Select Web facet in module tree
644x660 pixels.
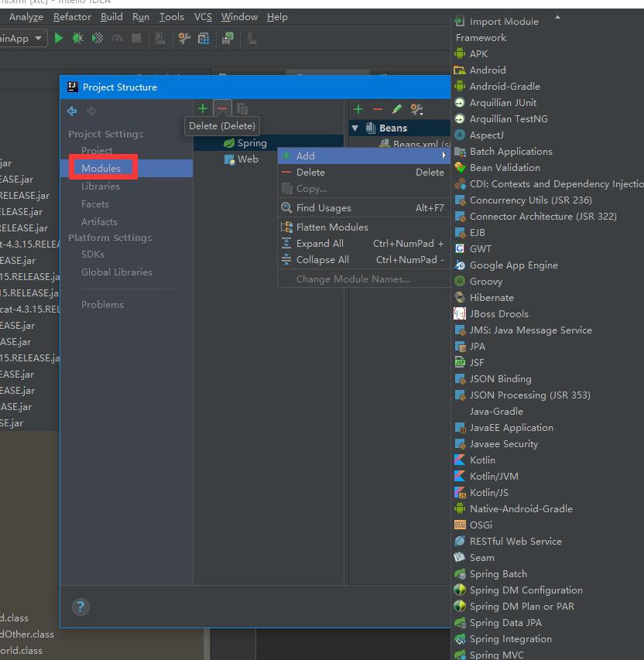point(241,159)
